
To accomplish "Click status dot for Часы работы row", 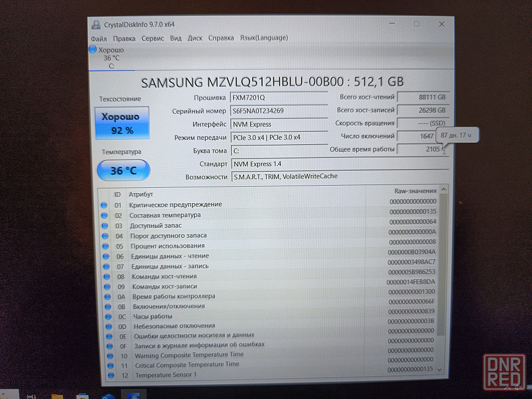I will click(108, 317).
